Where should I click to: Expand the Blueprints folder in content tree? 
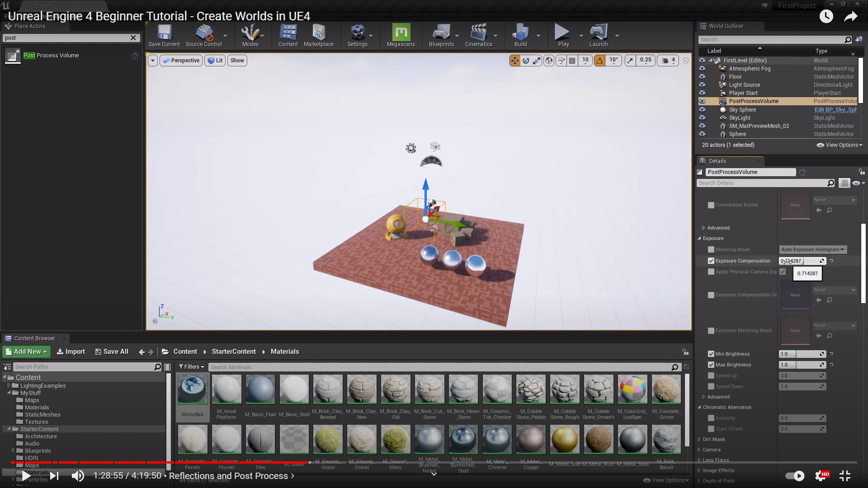pyautogui.click(x=13, y=451)
